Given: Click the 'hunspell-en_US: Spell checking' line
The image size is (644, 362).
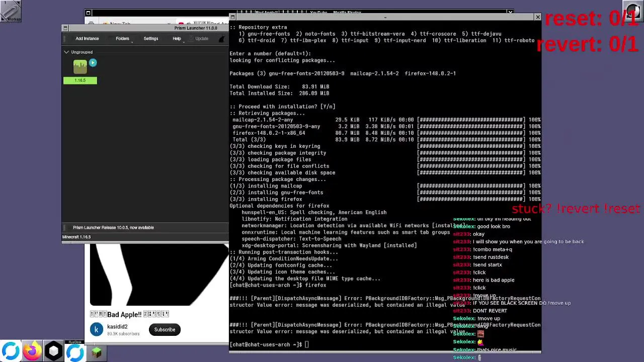Looking at the screenshot, I should click(314, 212).
